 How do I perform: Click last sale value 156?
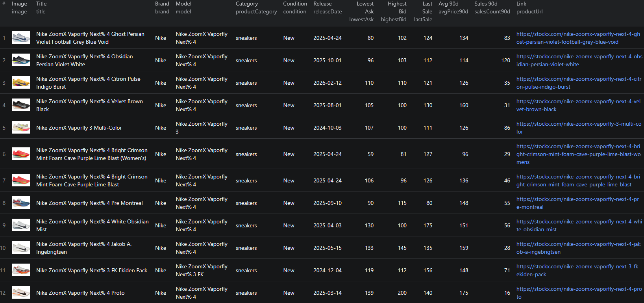428,270
